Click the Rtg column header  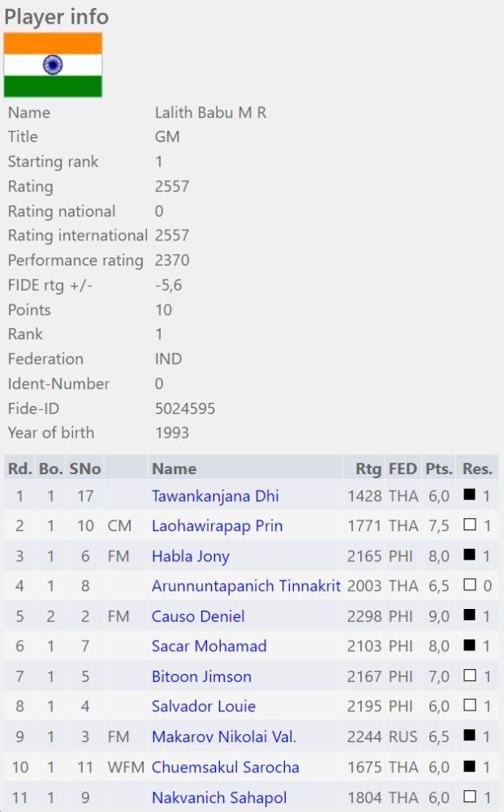coord(368,469)
